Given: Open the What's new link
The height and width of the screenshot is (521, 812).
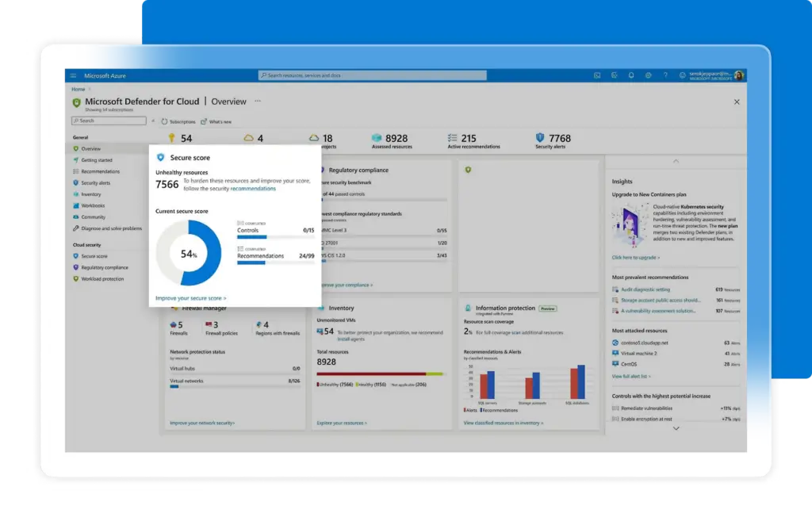Looking at the screenshot, I should pyautogui.click(x=216, y=121).
